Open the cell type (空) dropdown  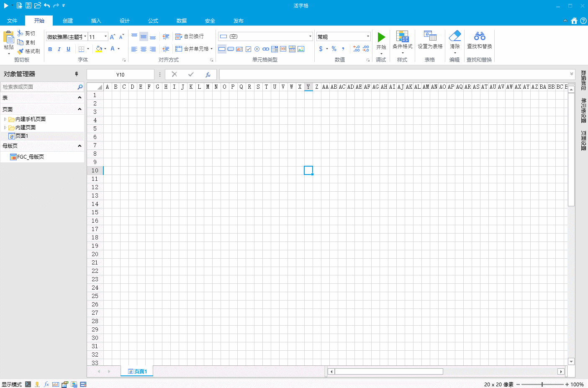[310, 36]
